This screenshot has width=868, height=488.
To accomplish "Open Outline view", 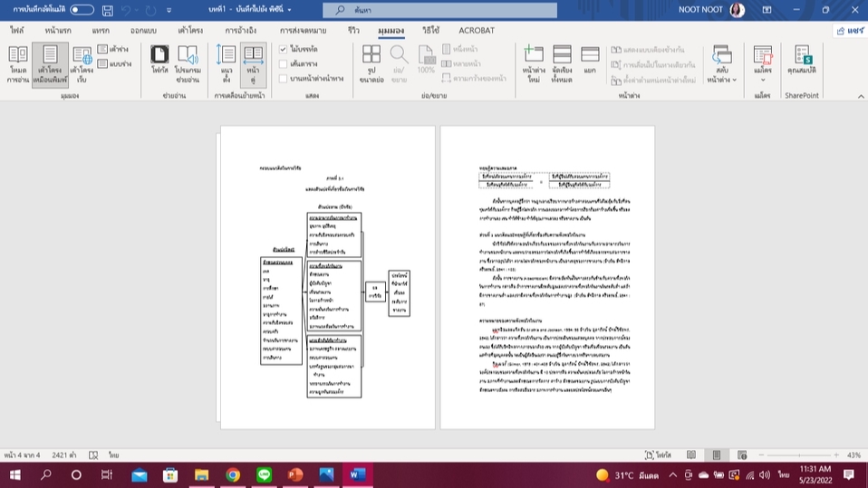I will click(x=113, y=49).
